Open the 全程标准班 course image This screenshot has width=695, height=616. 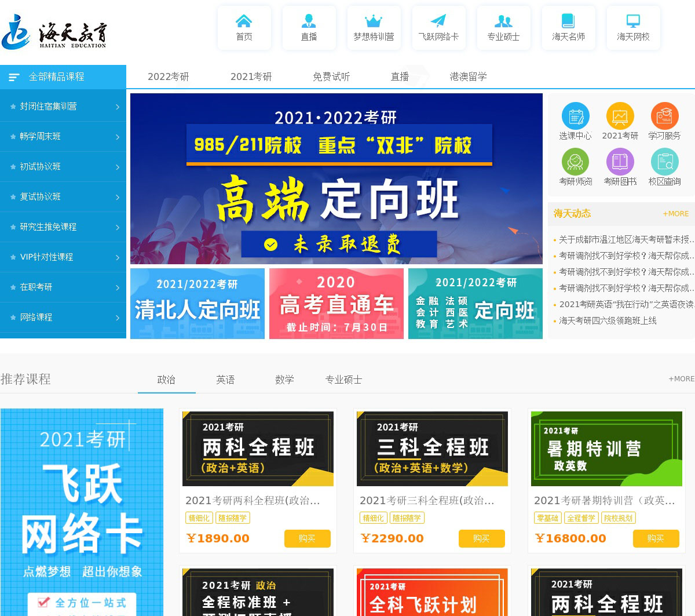258,592
